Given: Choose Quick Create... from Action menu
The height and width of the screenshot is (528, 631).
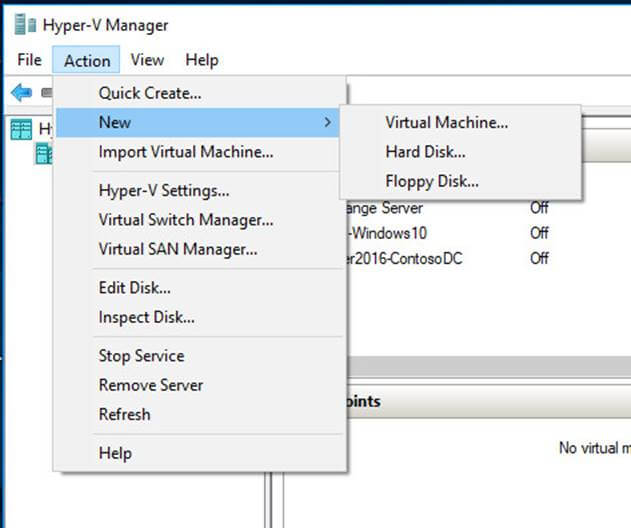Looking at the screenshot, I should click(200, 93).
